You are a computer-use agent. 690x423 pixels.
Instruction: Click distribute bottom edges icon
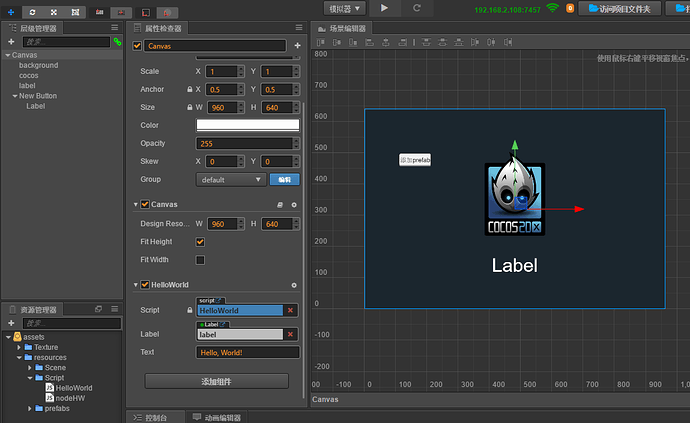[459, 42]
